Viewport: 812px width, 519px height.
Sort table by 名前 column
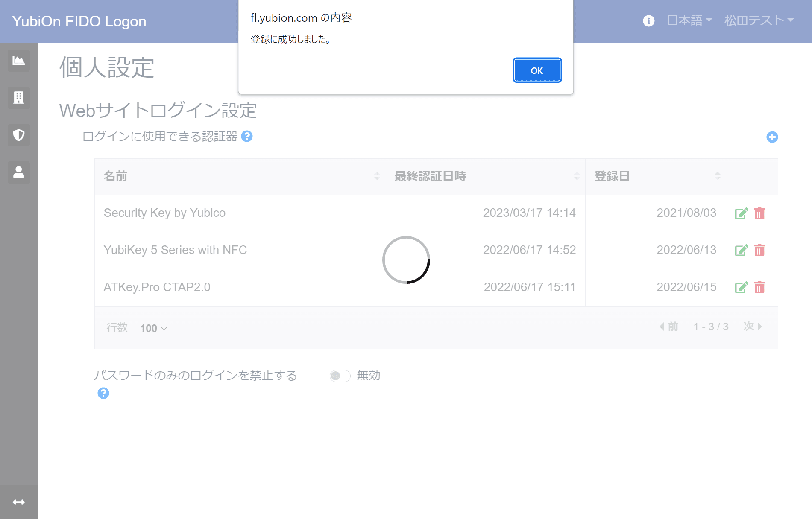[x=240, y=176]
